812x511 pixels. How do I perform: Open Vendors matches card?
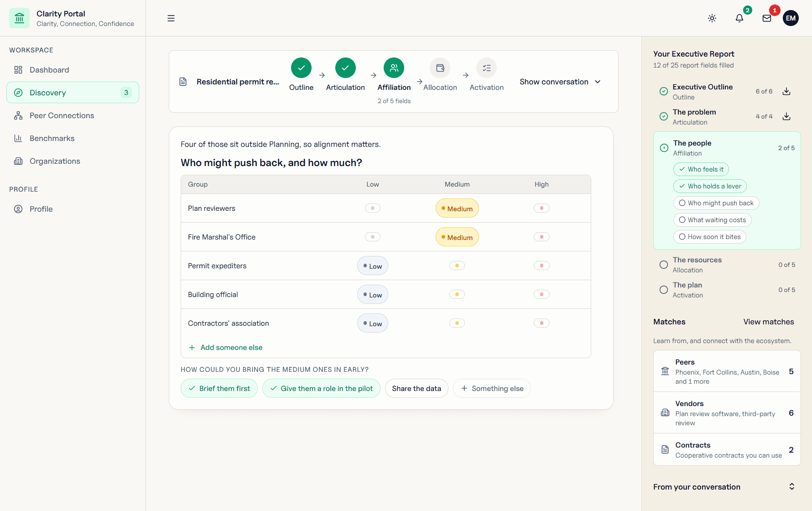(727, 413)
